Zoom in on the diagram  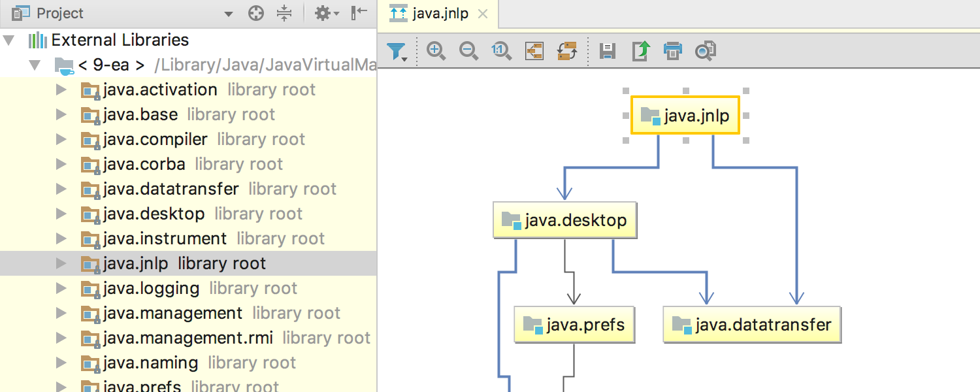pyautogui.click(x=436, y=51)
